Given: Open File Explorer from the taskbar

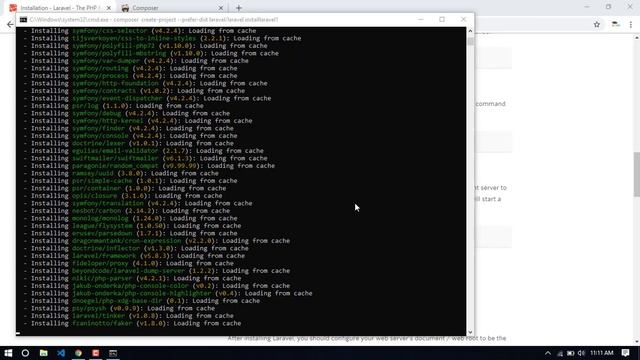Looking at the screenshot, I should [43, 353].
